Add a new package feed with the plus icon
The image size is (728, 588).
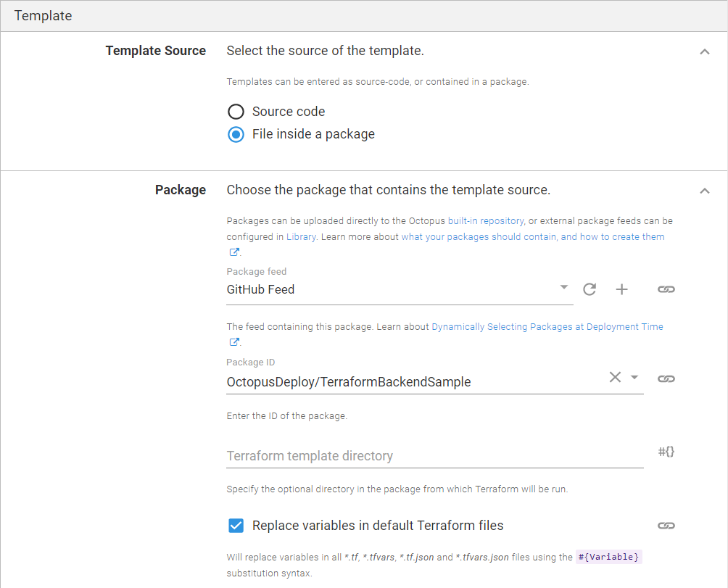[x=622, y=289]
